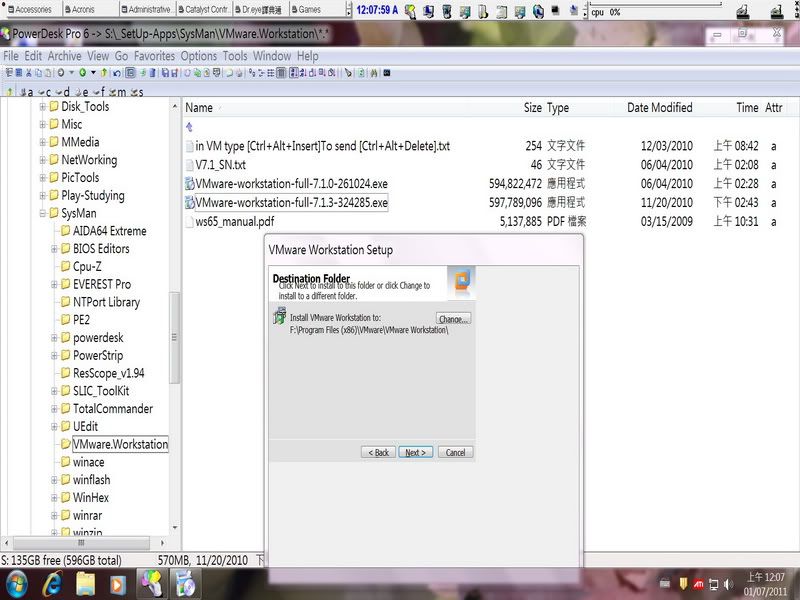
Task: Open the Tools menu
Action: click(235, 56)
